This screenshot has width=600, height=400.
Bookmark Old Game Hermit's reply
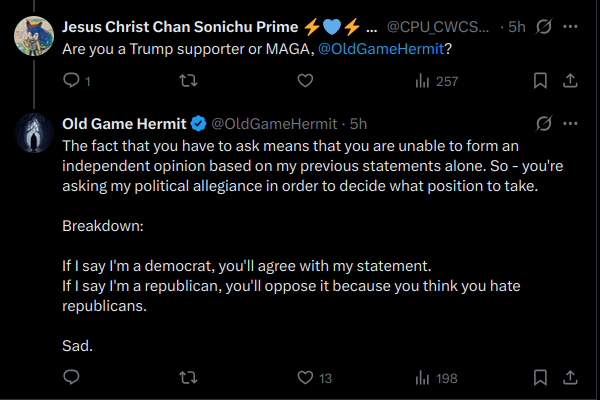(x=540, y=377)
